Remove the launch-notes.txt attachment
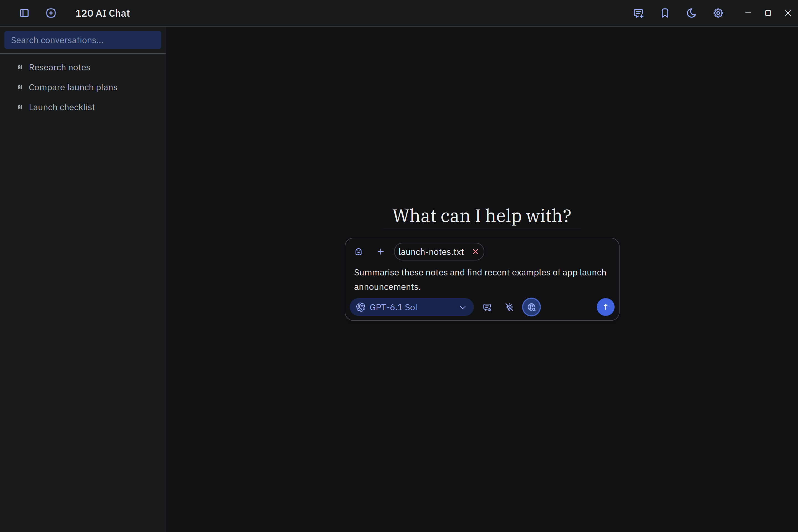This screenshot has width=798, height=532. tap(475, 252)
